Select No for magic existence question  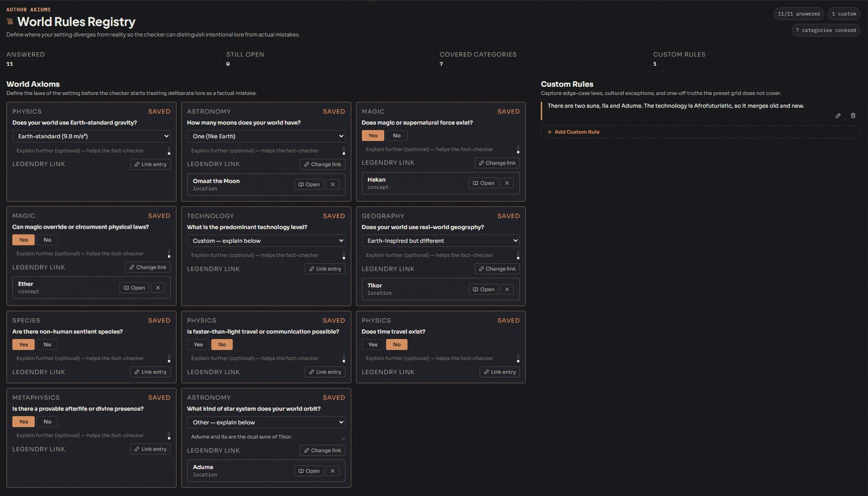397,136
